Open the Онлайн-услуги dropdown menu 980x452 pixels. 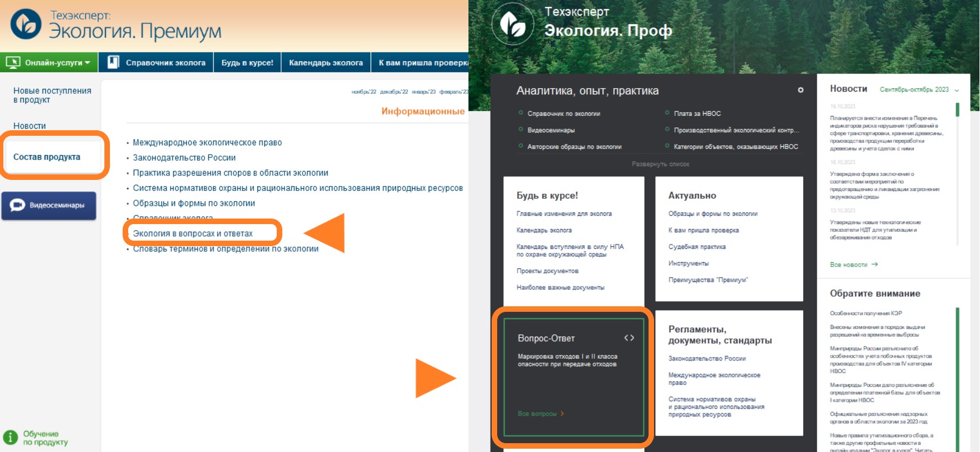pyautogui.click(x=49, y=62)
